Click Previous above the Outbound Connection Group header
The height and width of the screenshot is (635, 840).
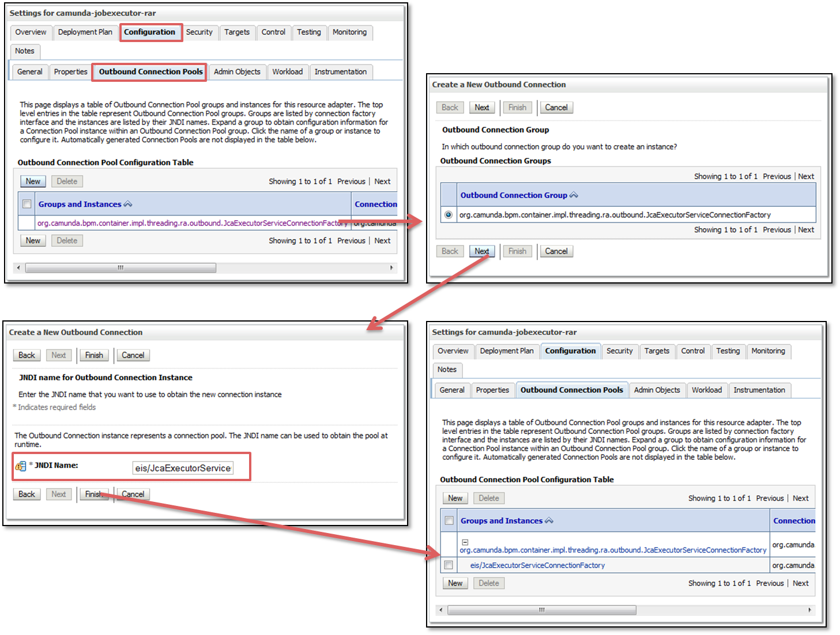pos(777,176)
